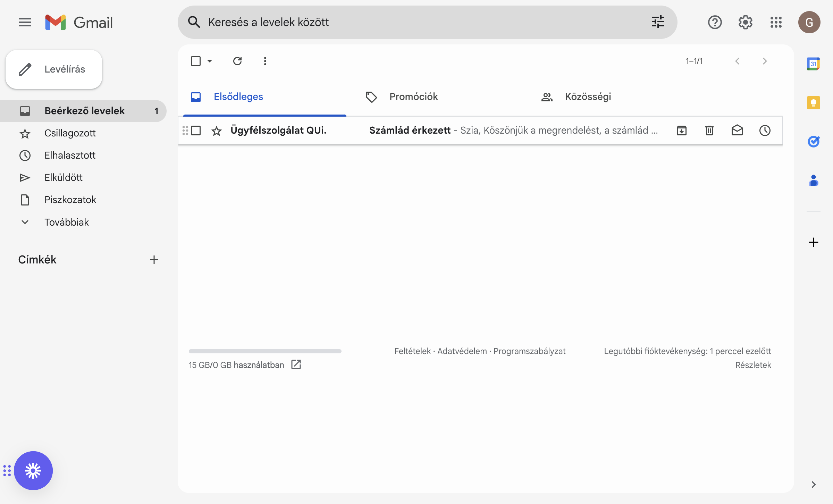Image resolution: width=833 pixels, height=504 pixels.
Task: Open the search filter options icon
Action: pos(658,22)
